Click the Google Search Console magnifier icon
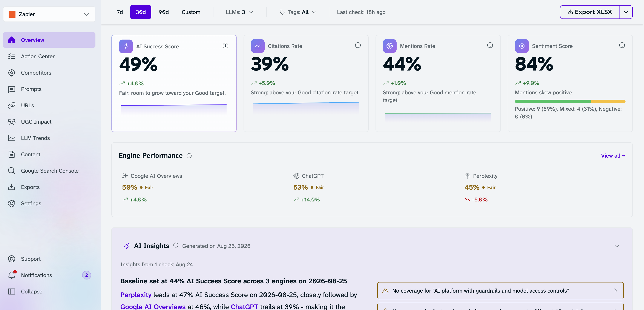644x310 pixels. pos(12,171)
